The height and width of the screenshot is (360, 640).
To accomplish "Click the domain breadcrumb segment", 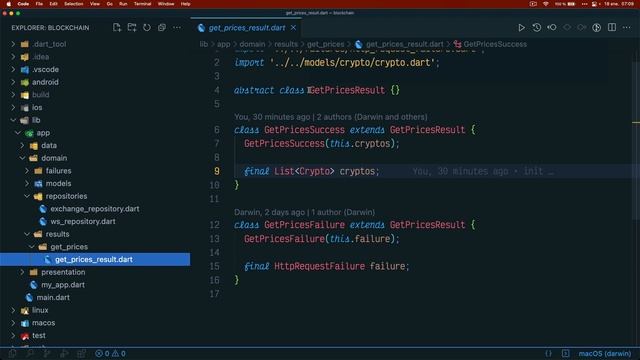I will tap(252, 44).
